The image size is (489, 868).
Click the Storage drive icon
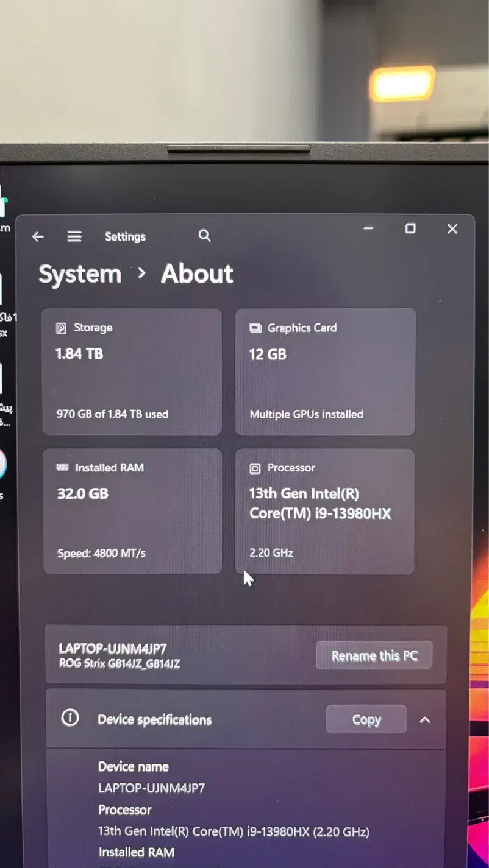pyautogui.click(x=61, y=328)
